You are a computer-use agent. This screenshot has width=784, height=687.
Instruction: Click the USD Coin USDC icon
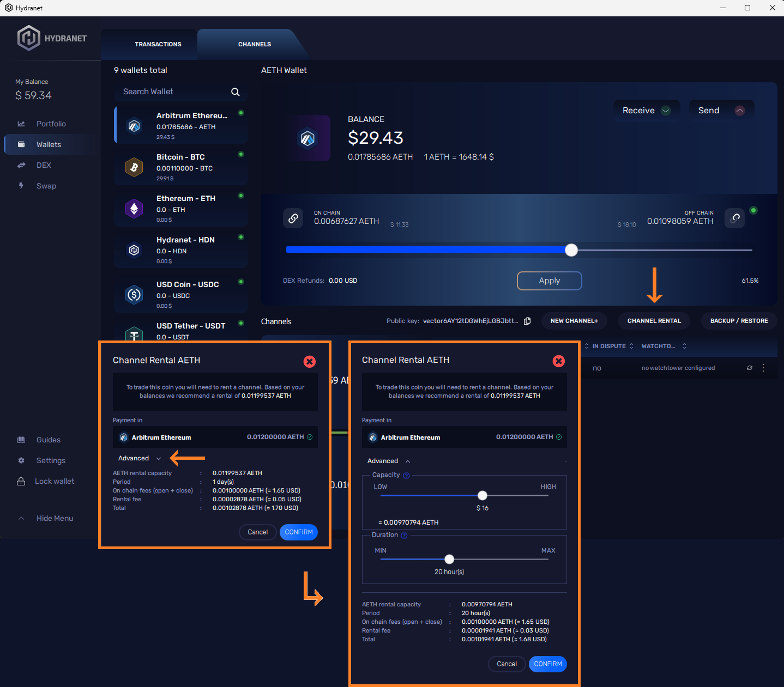click(134, 295)
